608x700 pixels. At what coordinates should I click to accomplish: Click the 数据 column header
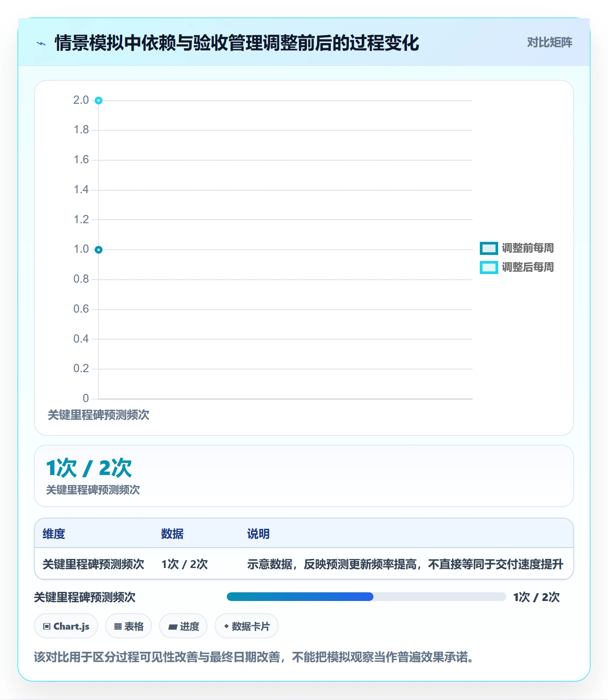click(172, 534)
